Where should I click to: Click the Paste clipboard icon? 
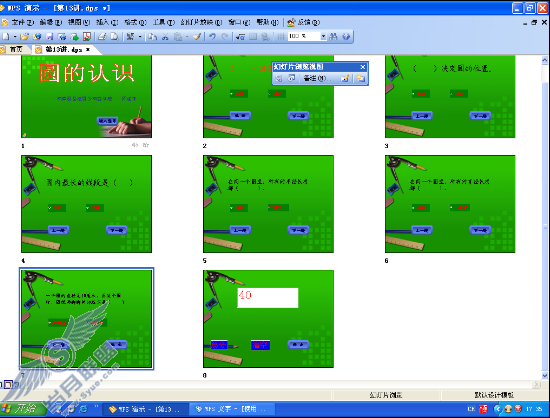click(x=178, y=36)
